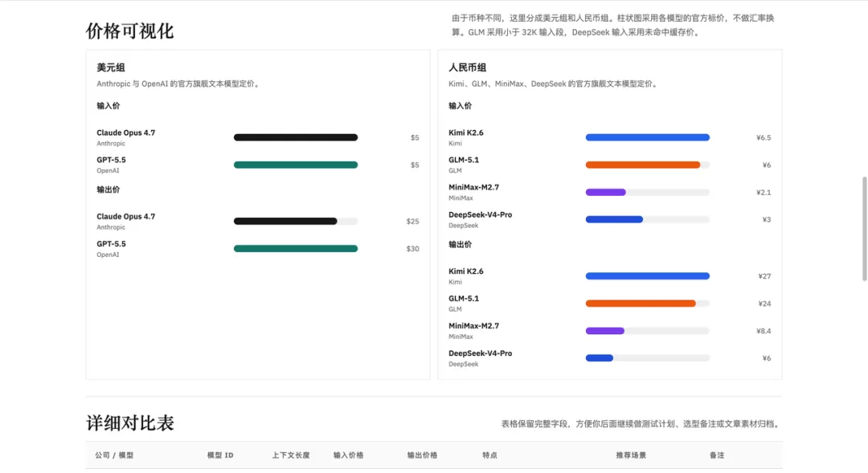The height and width of the screenshot is (473, 868).
Task: Click the Anthropic 与 OpenAI description text
Action: 179,84
